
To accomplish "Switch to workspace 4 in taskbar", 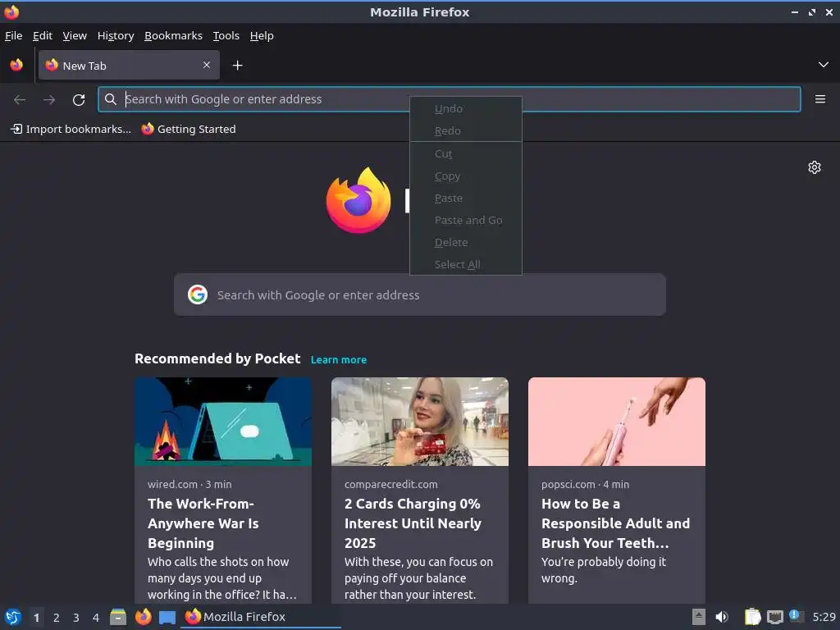I will [96, 618].
